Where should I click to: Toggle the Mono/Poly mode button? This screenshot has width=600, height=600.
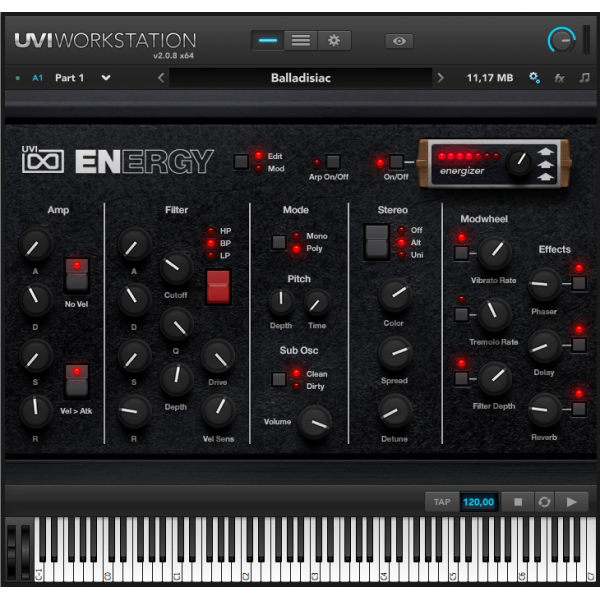coord(279,242)
